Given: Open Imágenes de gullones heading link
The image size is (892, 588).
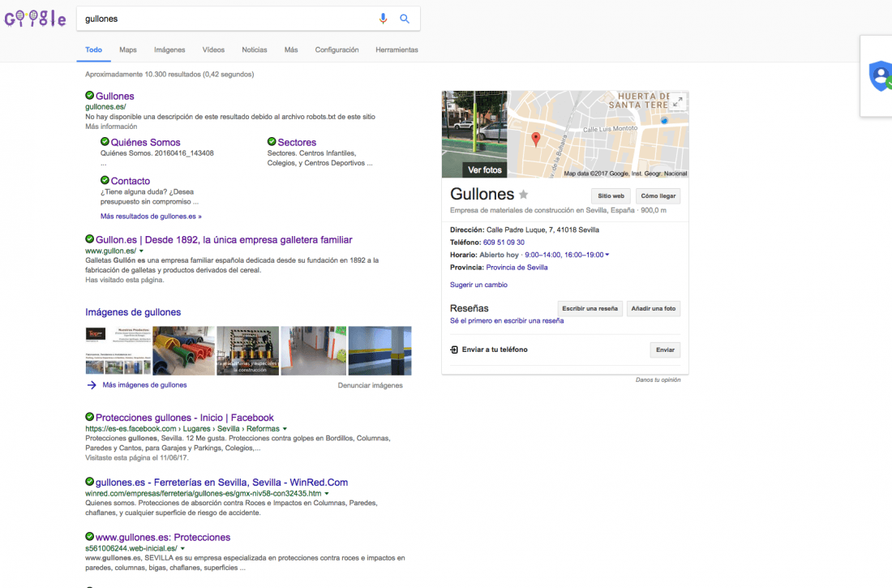Looking at the screenshot, I should (x=133, y=312).
